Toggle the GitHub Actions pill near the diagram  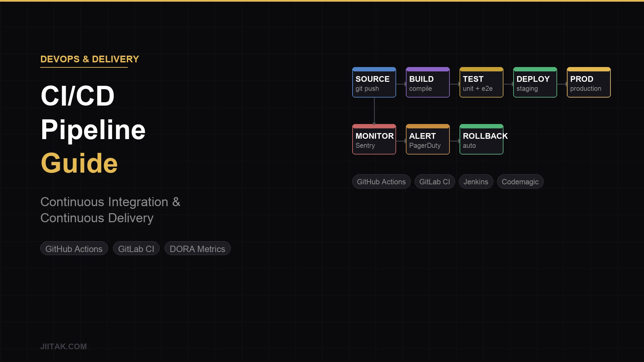[381, 182]
